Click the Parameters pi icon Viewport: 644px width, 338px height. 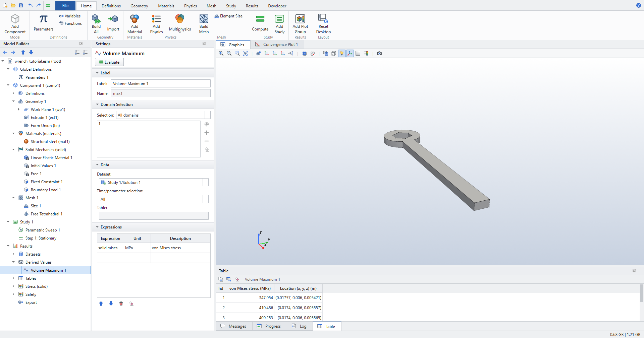click(x=43, y=19)
